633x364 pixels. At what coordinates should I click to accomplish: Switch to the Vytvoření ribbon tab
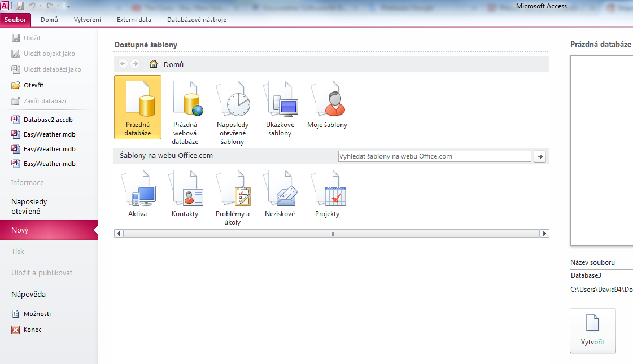[87, 20]
